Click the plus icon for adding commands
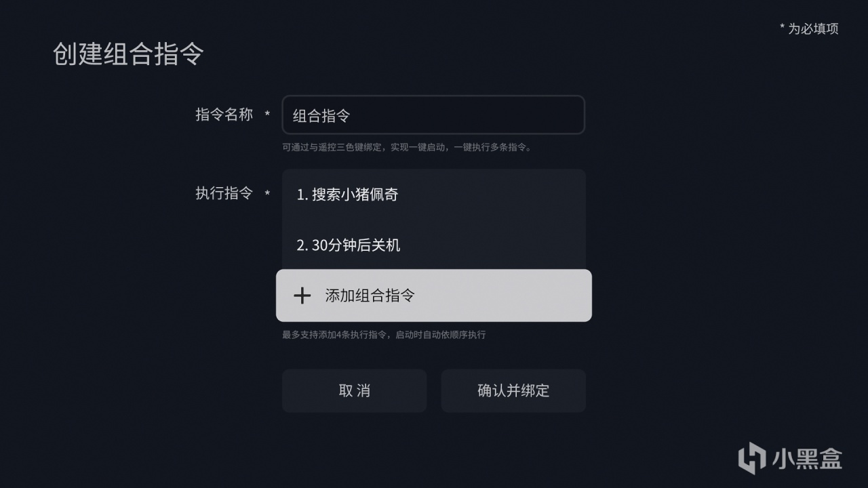This screenshot has width=868, height=488. [x=302, y=296]
